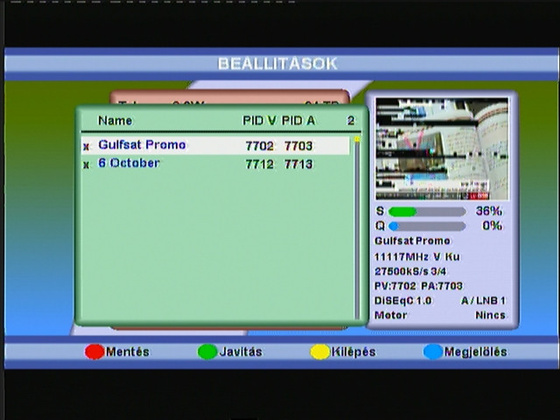Click the PID A column header

click(x=298, y=121)
